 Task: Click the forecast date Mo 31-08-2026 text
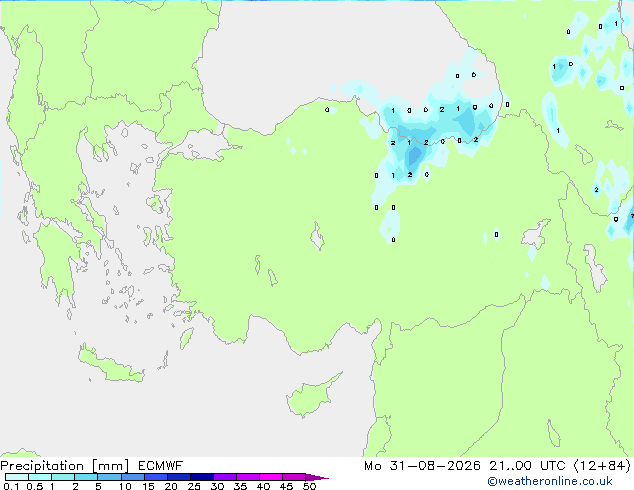[422, 466]
